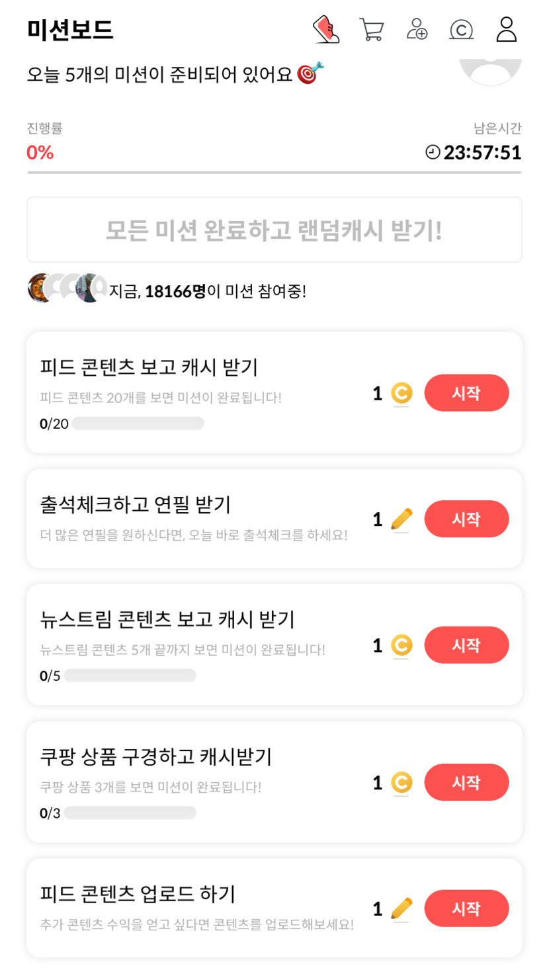The width and height of the screenshot is (549, 980).
Task: Tap the participant avatars group
Action: [67, 289]
